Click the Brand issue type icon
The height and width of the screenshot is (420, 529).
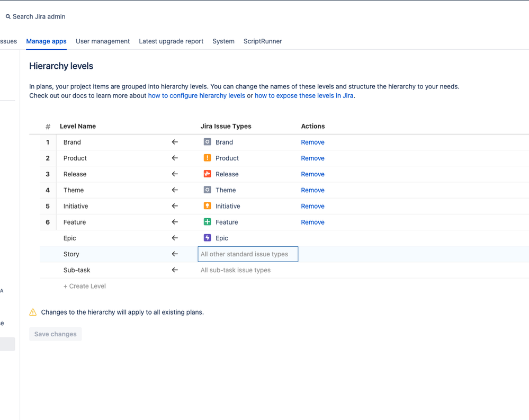(x=207, y=142)
